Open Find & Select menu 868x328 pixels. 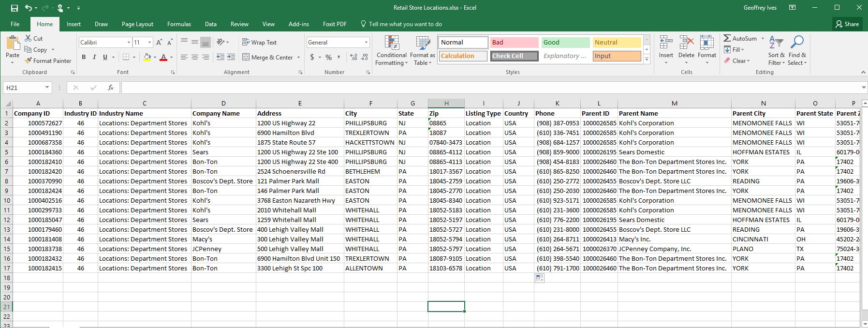(797, 50)
